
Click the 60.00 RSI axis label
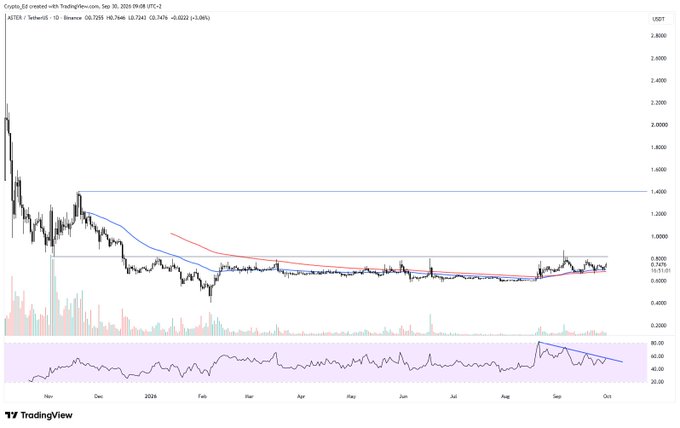pos(657,356)
